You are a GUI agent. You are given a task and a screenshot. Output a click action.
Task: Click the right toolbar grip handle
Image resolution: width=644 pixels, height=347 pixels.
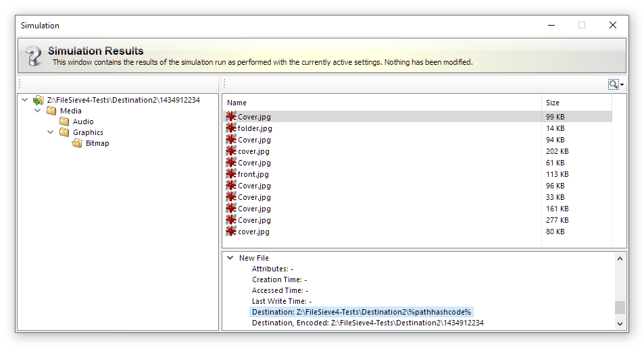224,84
